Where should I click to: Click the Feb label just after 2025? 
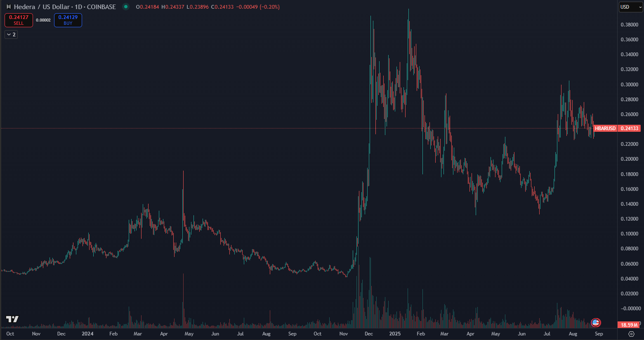click(x=421, y=334)
